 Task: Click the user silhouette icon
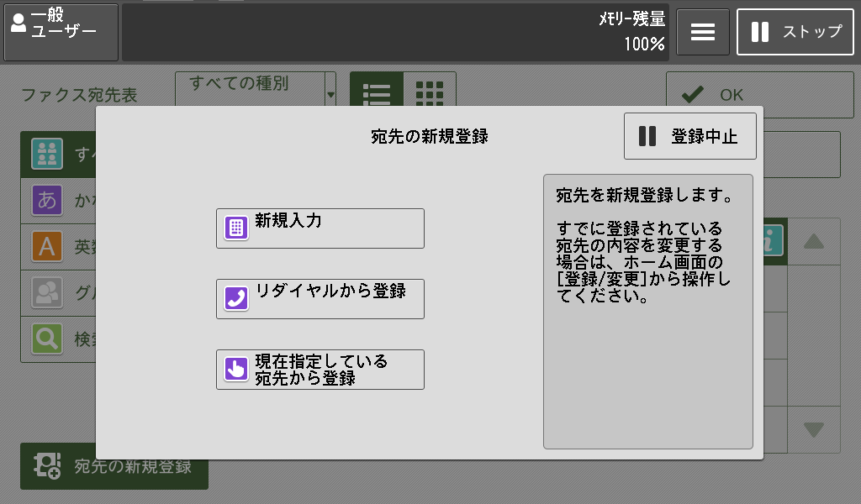(18, 23)
